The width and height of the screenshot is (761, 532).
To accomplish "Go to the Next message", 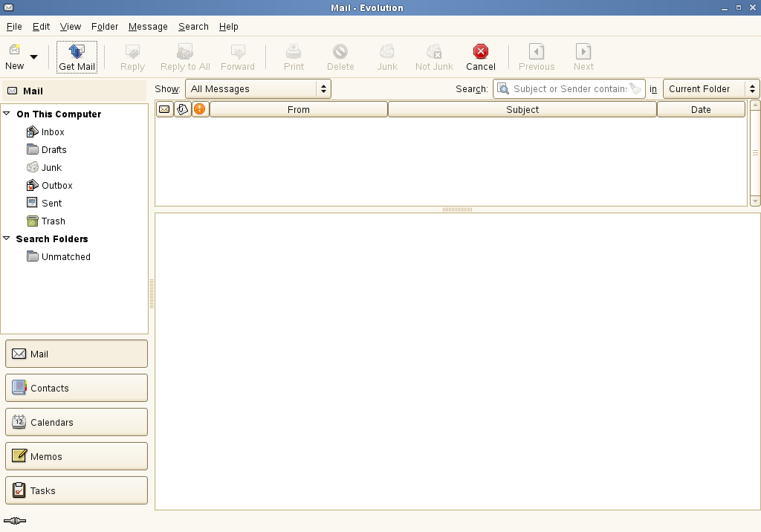I will point(583,57).
